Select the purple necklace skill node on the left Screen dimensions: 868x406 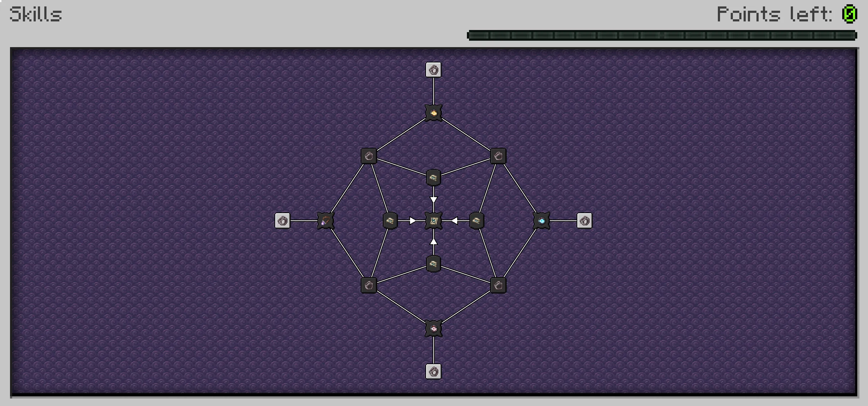click(325, 220)
